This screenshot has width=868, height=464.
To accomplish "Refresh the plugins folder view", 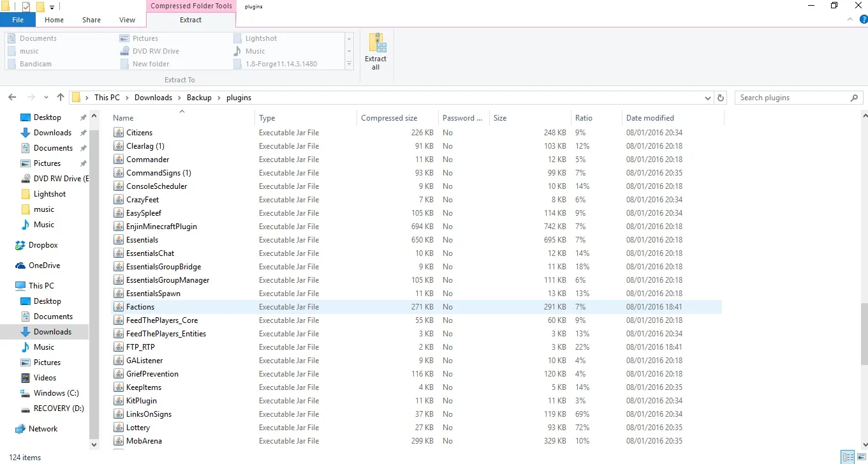I will pyautogui.click(x=721, y=98).
